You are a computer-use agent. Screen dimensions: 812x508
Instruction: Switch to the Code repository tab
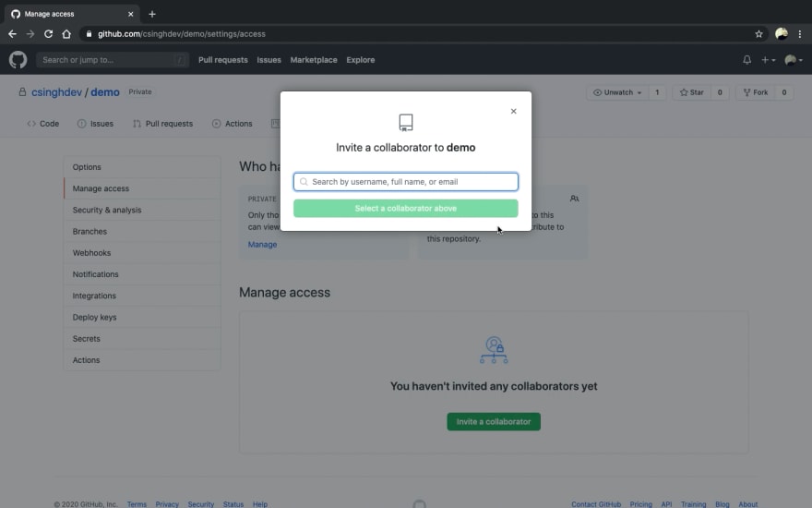[43, 124]
